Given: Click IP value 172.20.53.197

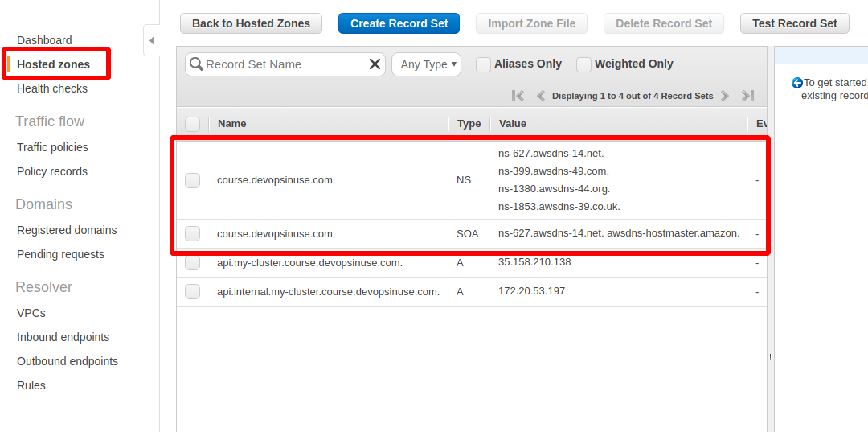Looking at the screenshot, I should [531, 290].
